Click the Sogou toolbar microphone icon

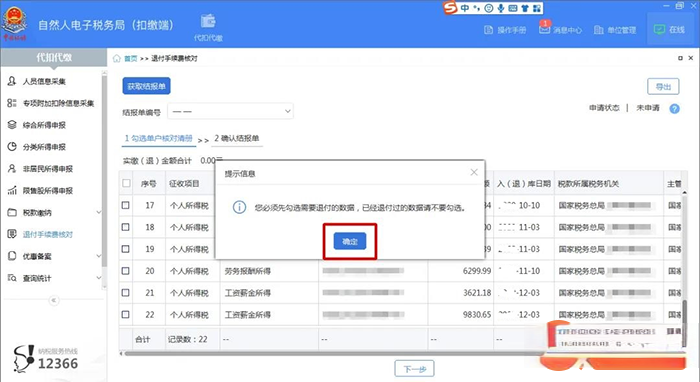coord(501,8)
